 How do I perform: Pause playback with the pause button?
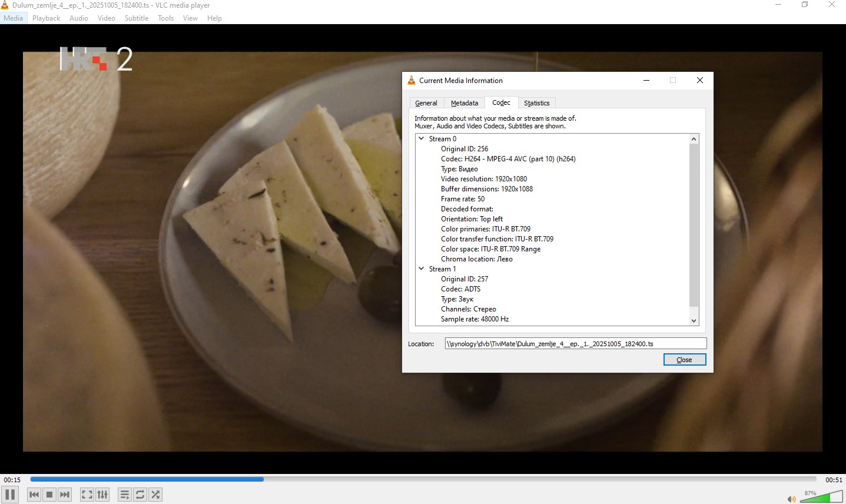coord(10,495)
